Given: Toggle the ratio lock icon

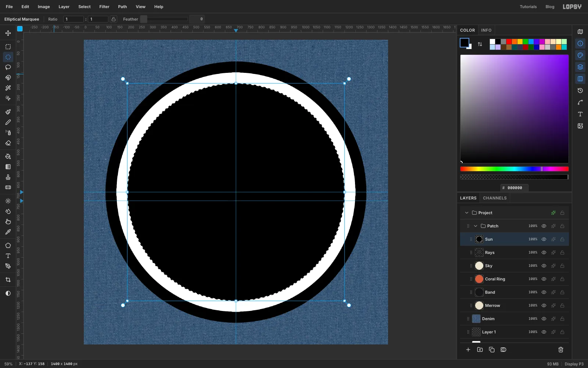Looking at the screenshot, I should (x=114, y=19).
